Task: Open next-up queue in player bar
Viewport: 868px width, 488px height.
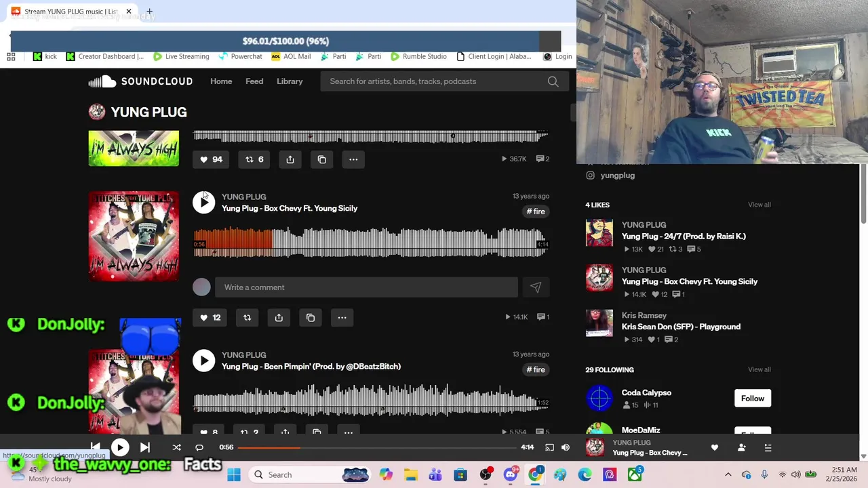Action: (x=768, y=447)
